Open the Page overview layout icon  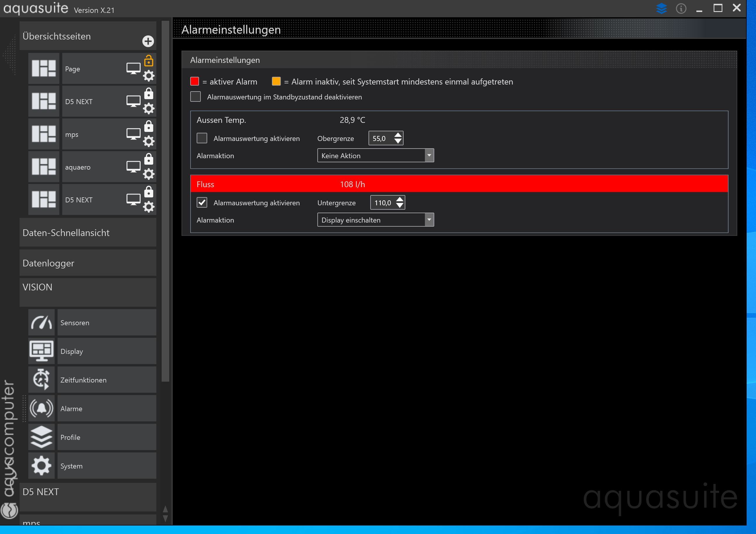point(44,68)
